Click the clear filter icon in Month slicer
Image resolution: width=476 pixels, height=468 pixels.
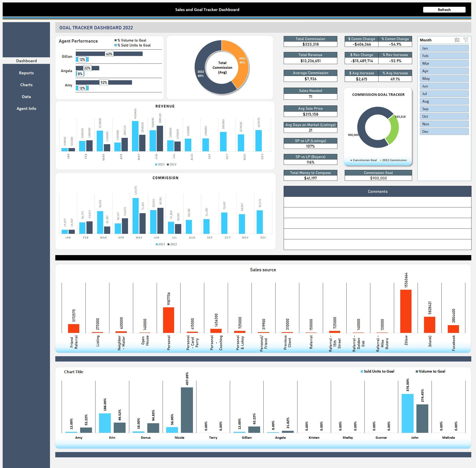466,40
